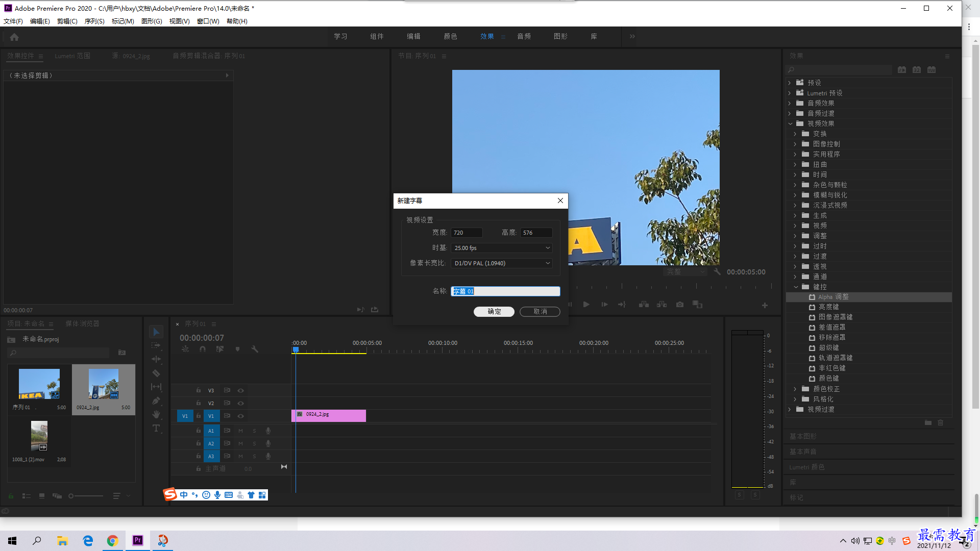Select the Razor tool
This screenshot has height=551, width=980.
tap(156, 373)
